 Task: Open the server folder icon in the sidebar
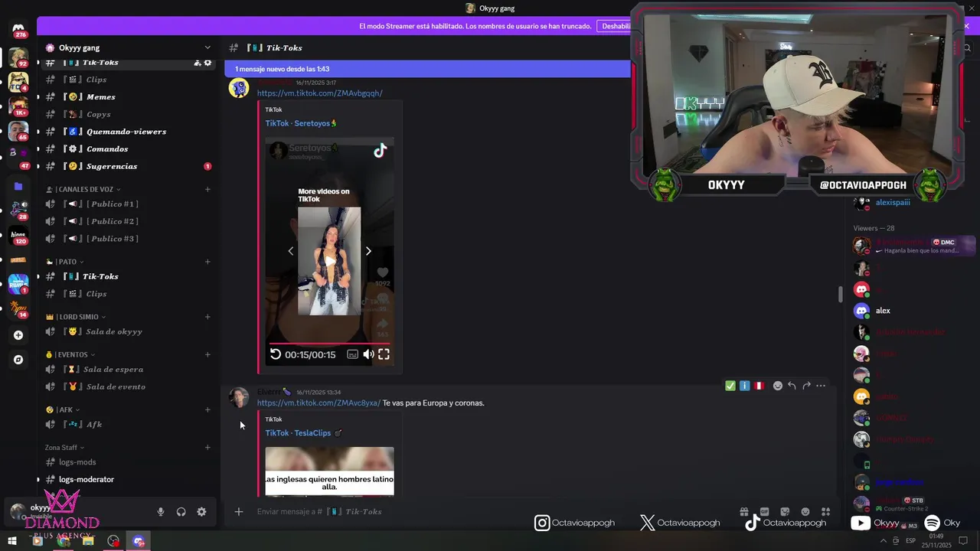pyautogui.click(x=18, y=186)
